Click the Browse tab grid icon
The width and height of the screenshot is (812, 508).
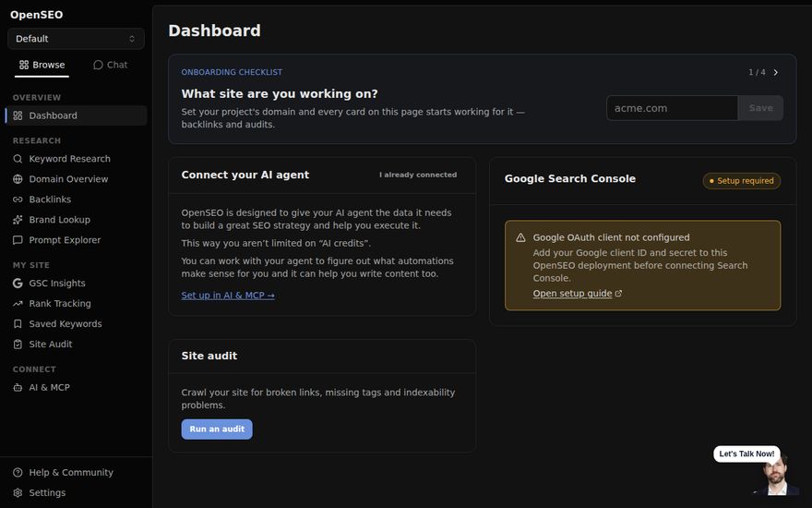click(24, 65)
